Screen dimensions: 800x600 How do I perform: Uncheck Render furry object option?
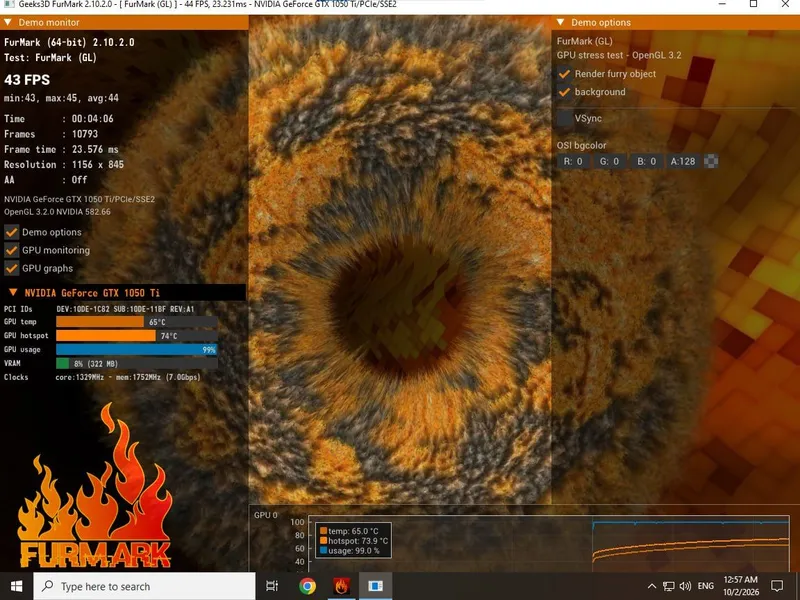pyautogui.click(x=564, y=74)
